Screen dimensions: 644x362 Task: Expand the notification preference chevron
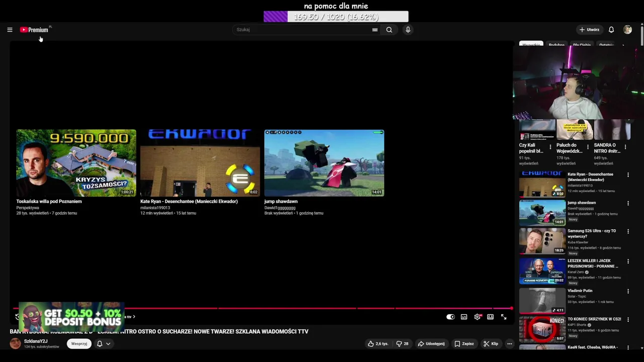tap(108, 344)
